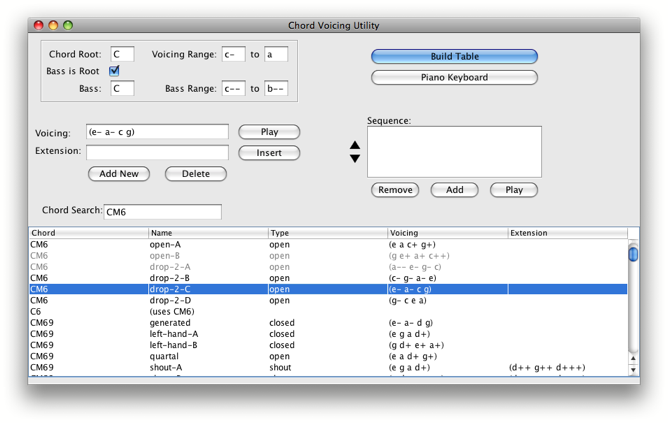Play the current voicing

[269, 132]
